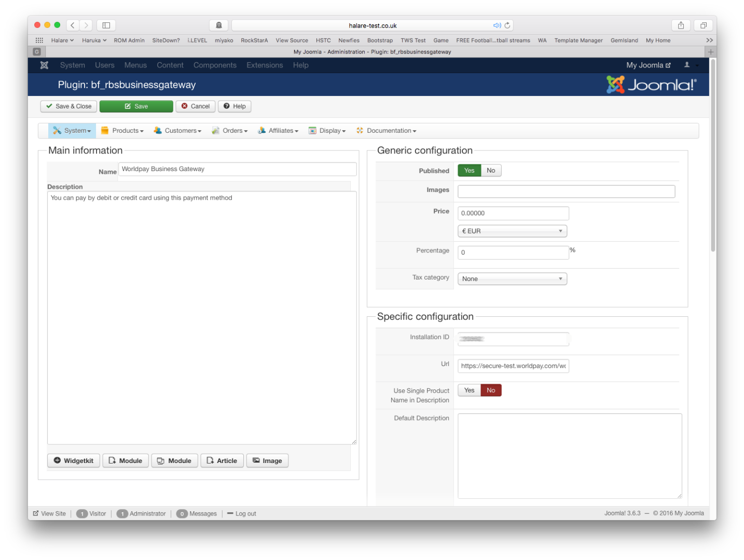
Task: Open the Top Sites grid icon
Action: [39, 40]
